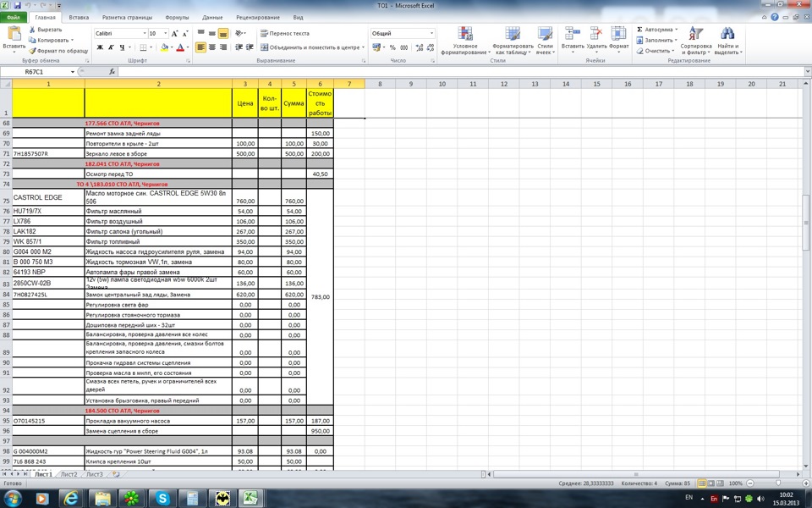Click the vertical scrollbar thumb
Image resolution: width=812 pixels, height=508 pixels.
tap(806, 223)
